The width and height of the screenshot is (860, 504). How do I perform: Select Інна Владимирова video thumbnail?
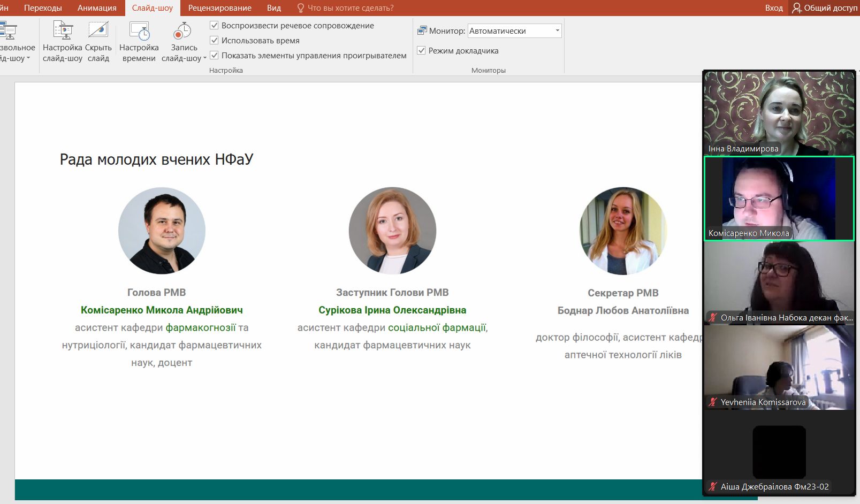pos(779,113)
